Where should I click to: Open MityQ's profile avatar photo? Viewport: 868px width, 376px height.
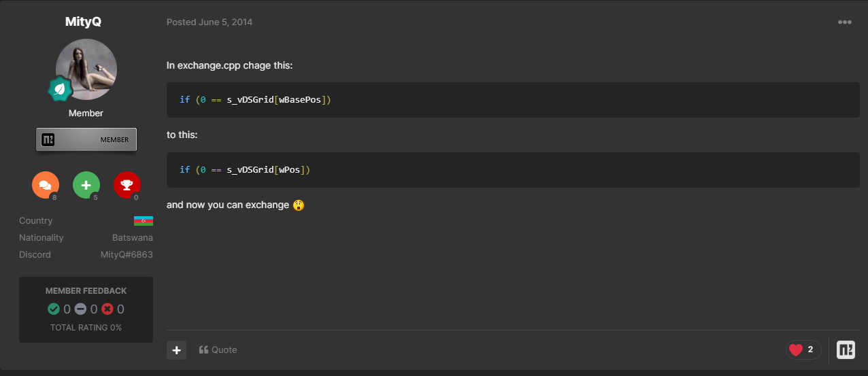[87, 68]
